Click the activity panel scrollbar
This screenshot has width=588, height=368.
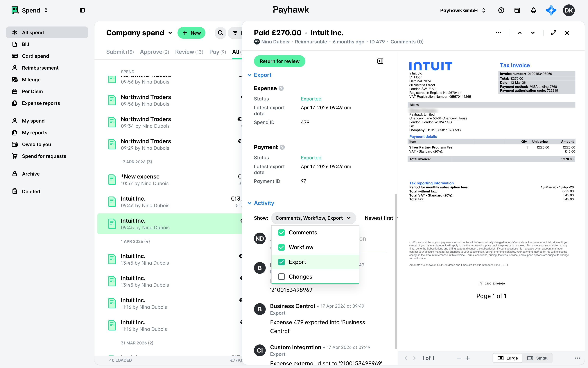(396, 271)
